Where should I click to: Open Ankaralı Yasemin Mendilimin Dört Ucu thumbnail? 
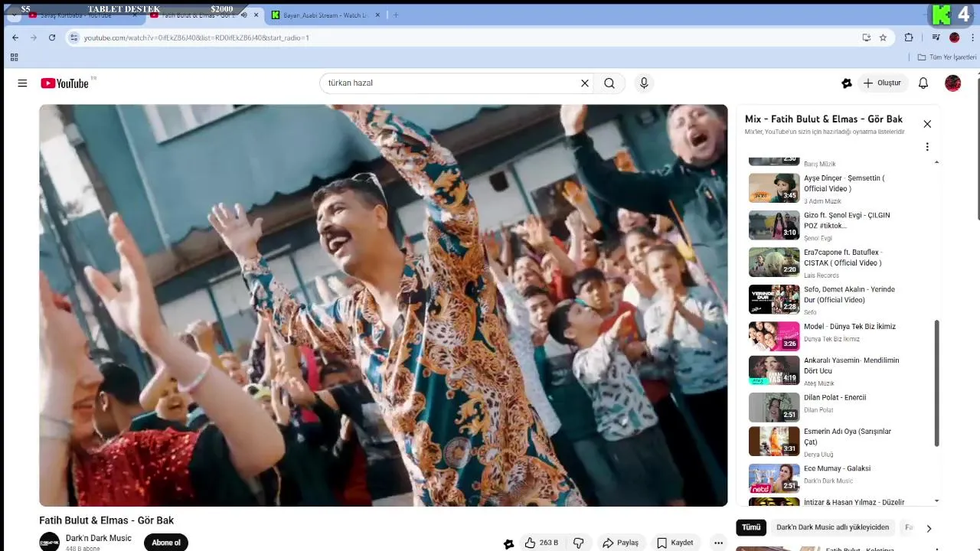(774, 370)
